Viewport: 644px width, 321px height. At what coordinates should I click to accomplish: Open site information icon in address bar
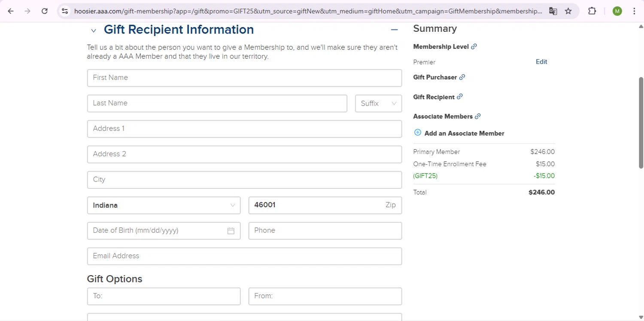[x=65, y=11]
